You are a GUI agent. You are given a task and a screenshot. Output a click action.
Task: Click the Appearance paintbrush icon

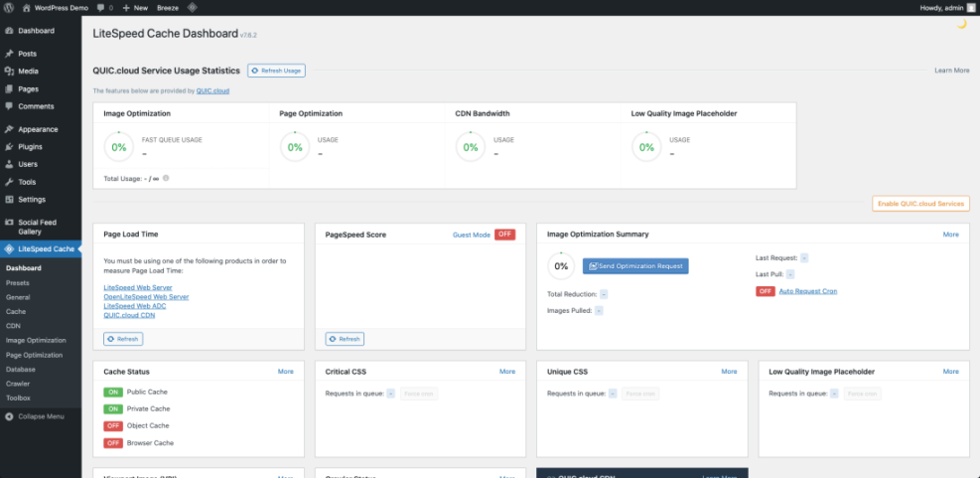coord(9,129)
